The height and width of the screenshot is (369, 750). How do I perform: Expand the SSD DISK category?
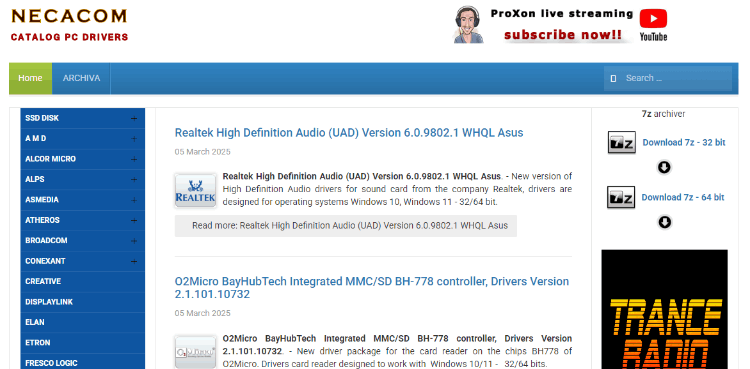134,118
